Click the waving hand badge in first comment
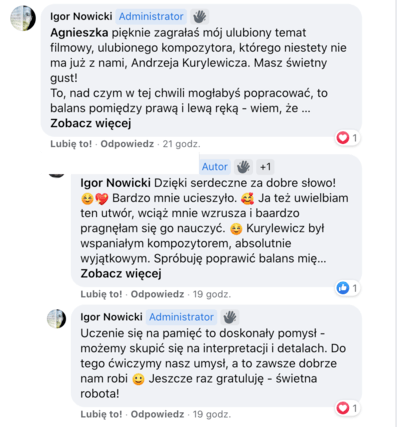 pos(199,16)
